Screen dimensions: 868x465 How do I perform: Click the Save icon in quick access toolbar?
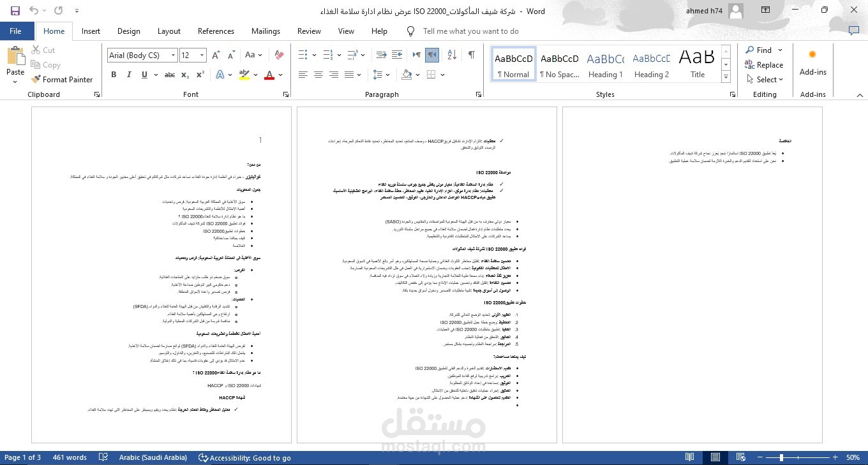15,11
